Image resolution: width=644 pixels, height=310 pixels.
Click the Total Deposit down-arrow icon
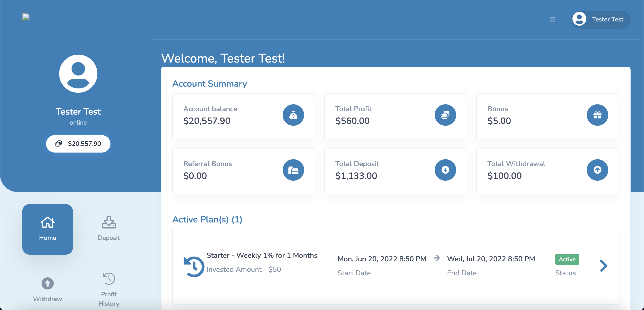tap(445, 170)
